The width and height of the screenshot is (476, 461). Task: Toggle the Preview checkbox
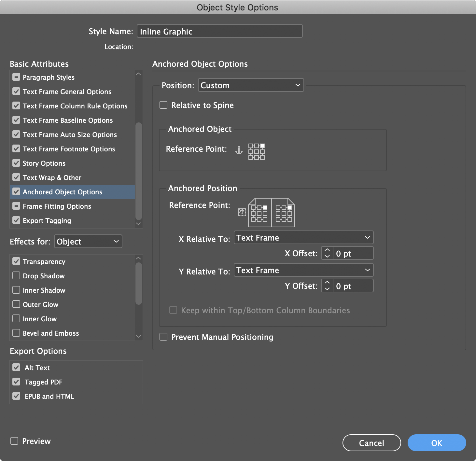point(14,441)
